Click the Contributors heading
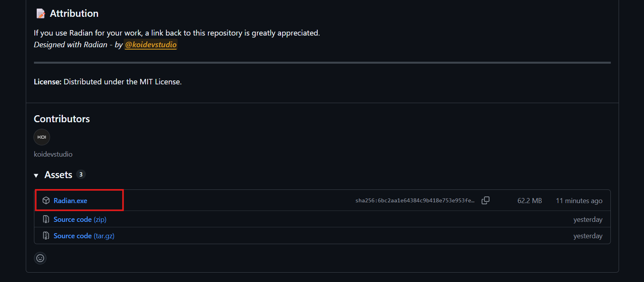644x282 pixels. [x=62, y=119]
